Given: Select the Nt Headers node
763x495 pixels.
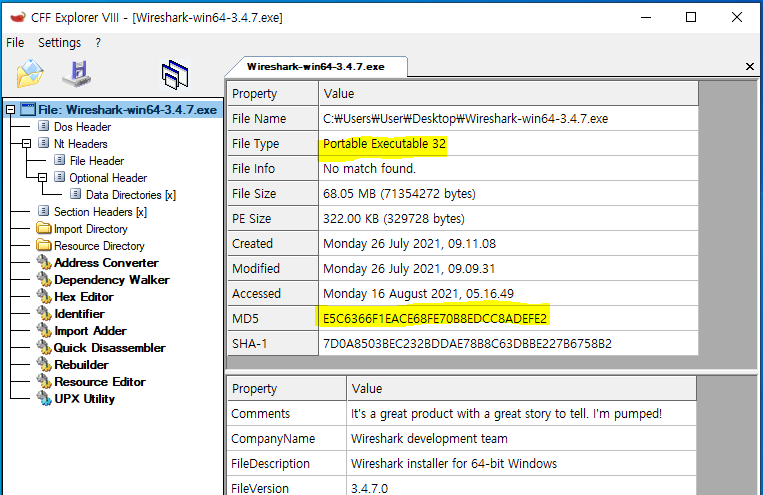Looking at the screenshot, I should point(80,144).
